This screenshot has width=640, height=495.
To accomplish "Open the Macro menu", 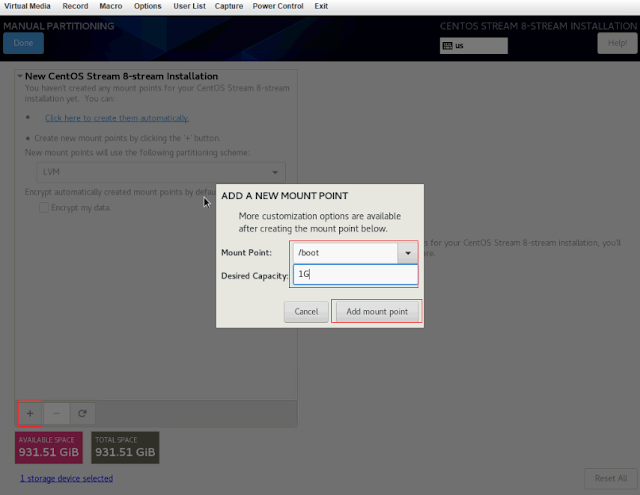I will click(111, 6).
